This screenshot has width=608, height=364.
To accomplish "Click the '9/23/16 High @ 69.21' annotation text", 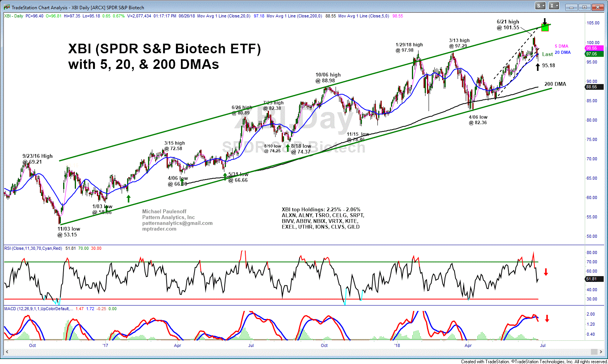I will (x=37, y=159).
